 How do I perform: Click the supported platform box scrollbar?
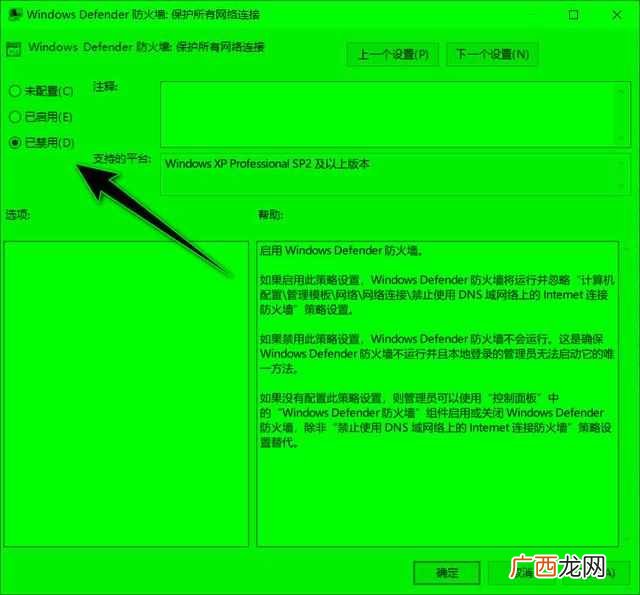point(621,174)
